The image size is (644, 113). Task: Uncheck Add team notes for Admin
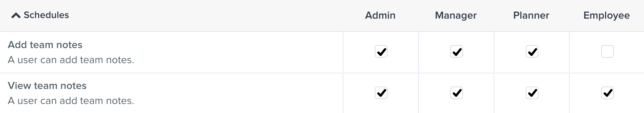(x=381, y=51)
